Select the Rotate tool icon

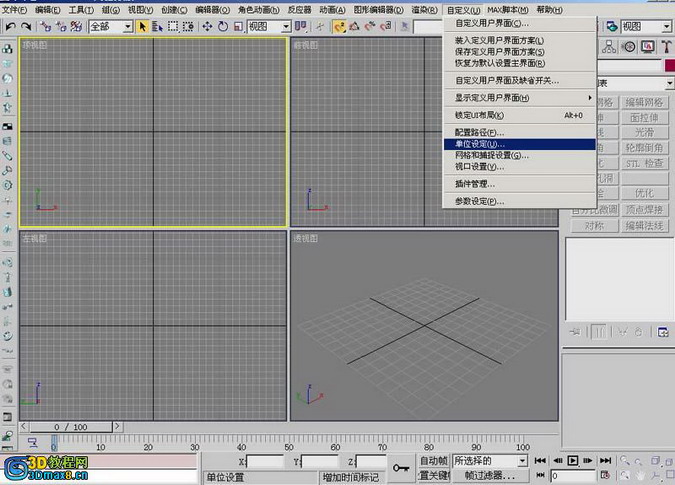point(223,27)
